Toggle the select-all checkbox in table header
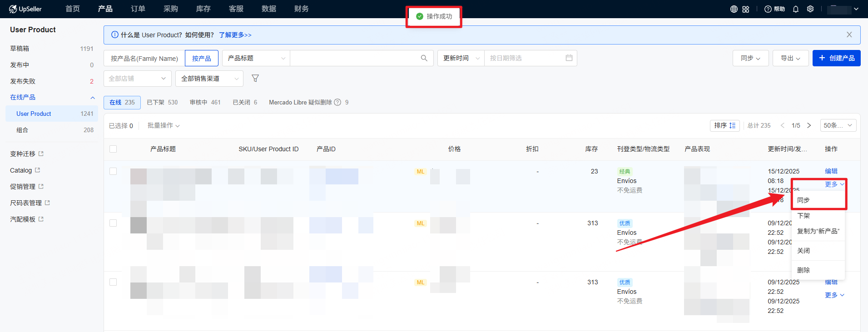The height and width of the screenshot is (332, 868). coord(113,149)
